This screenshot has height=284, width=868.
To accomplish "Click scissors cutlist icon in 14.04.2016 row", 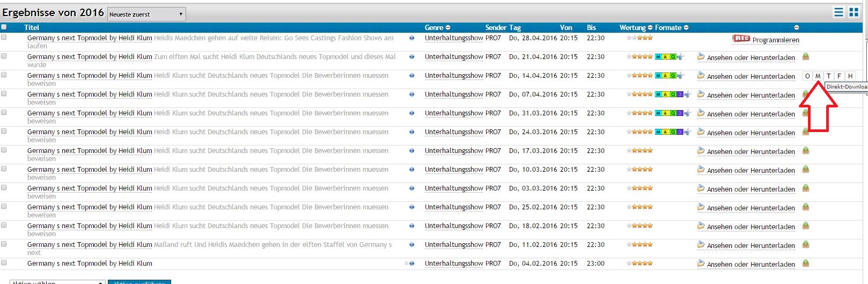I will pos(680,76).
